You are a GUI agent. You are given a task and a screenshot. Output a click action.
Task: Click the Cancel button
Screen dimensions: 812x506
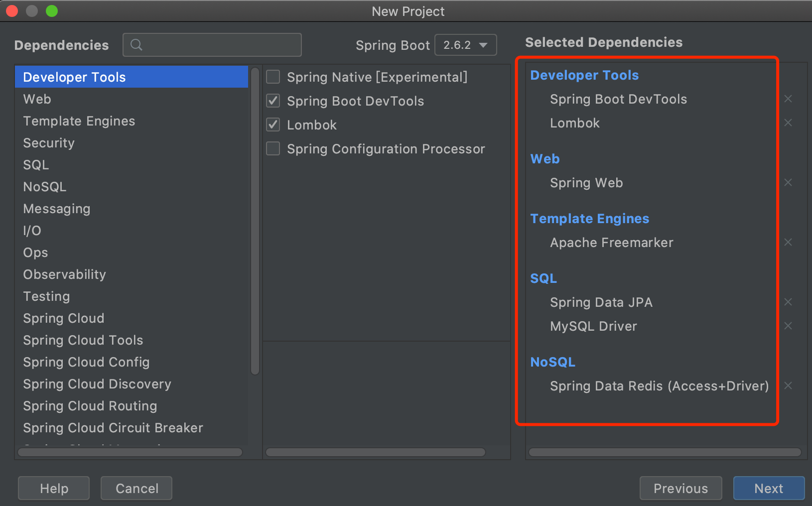[x=136, y=488]
